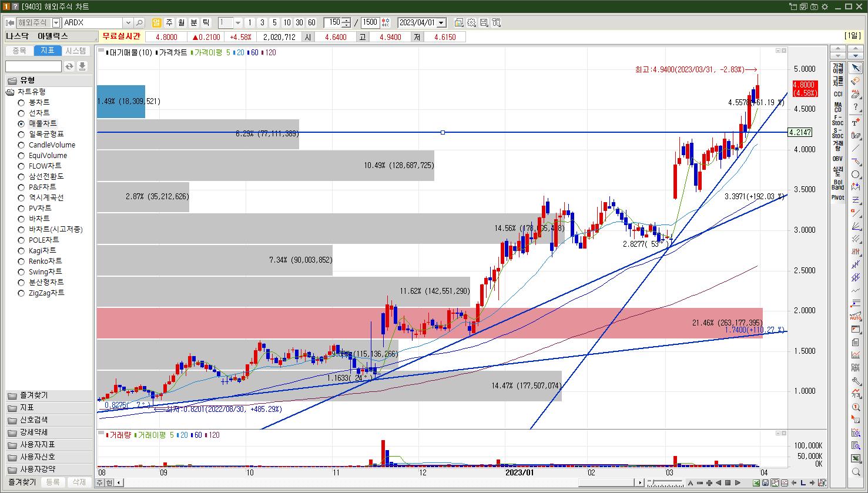Click the plus zoom-in icon in bottom bar
868x493 pixels.
pyautogui.click(x=709, y=483)
